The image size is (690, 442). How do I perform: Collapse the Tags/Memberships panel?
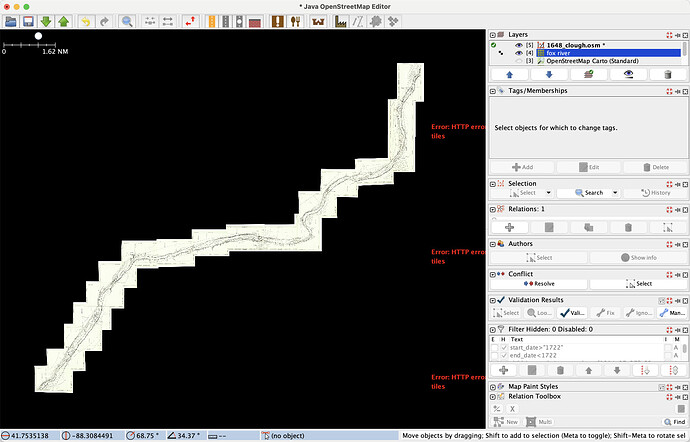tap(494, 90)
